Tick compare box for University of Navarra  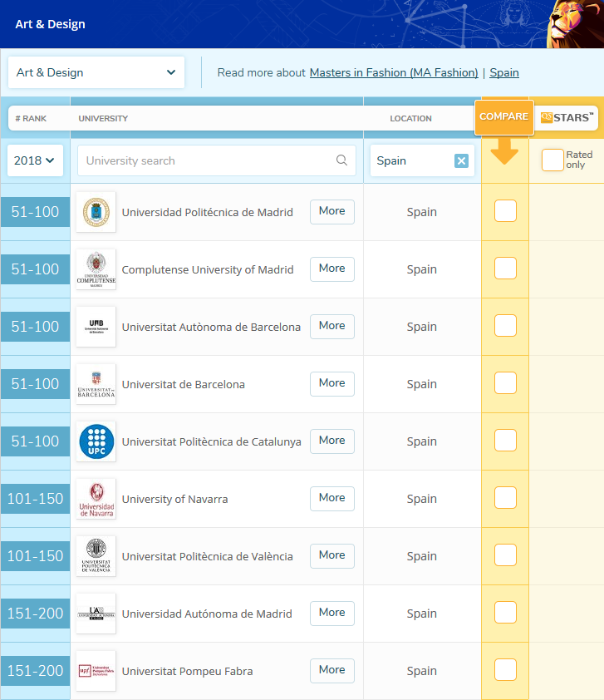(505, 498)
